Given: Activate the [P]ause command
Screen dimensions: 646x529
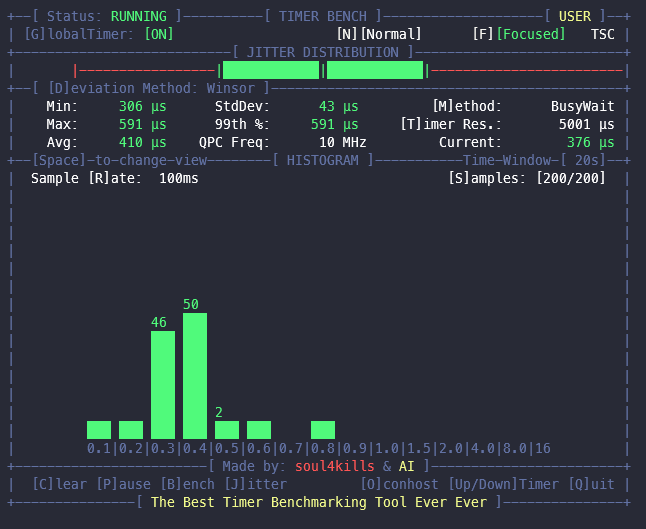Looking at the screenshot, I should [123, 484].
